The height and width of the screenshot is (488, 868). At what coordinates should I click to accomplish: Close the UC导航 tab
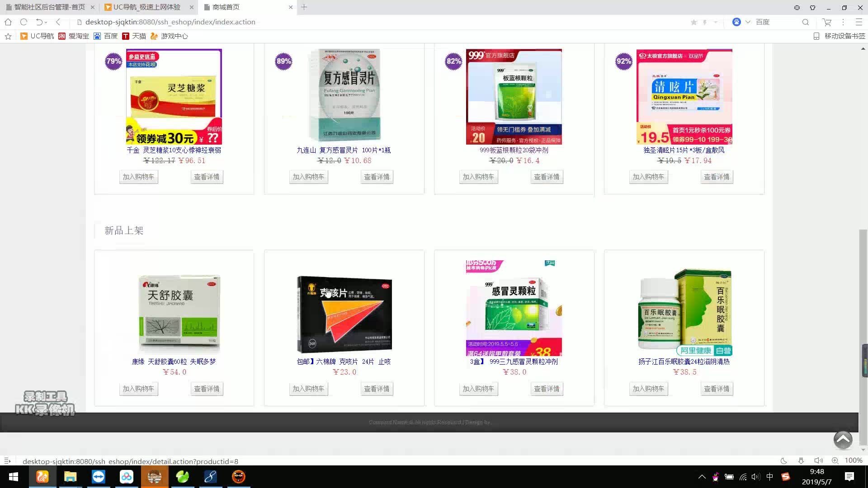click(191, 7)
